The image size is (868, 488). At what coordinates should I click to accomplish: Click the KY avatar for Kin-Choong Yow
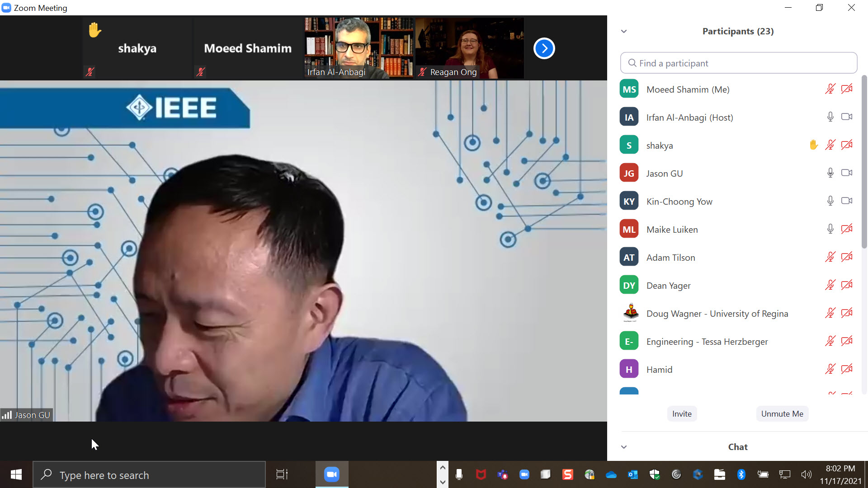629,202
